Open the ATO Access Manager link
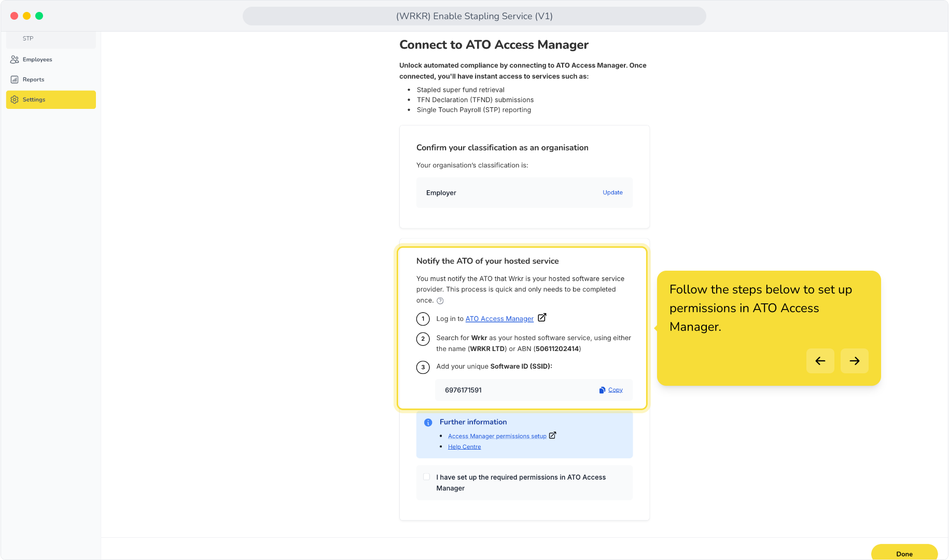Screen dimensions: 949x560 499,319
